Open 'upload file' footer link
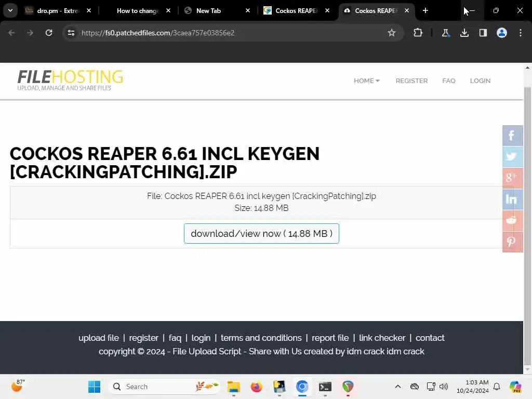The width and height of the screenshot is (532, 399). 99,338
